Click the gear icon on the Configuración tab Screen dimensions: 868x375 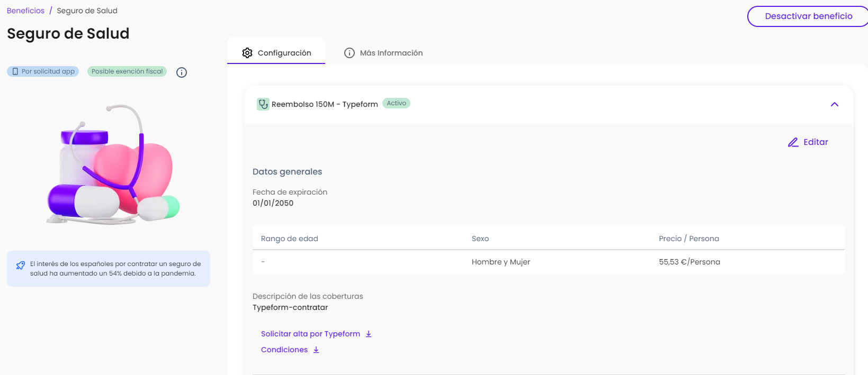(x=247, y=53)
